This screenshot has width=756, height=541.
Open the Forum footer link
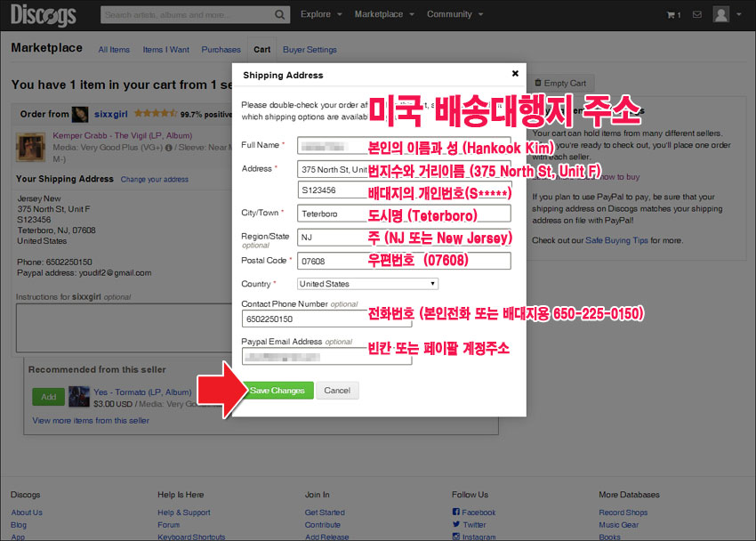point(168,525)
